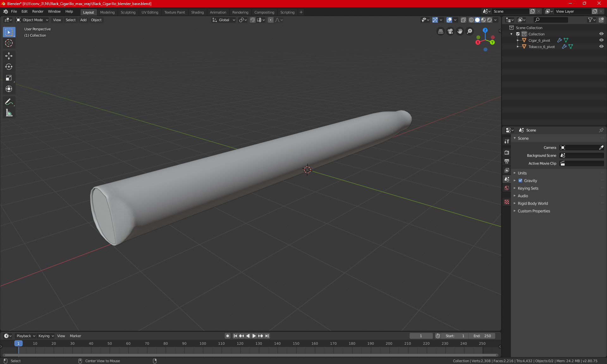The height and width of the screenshot is (364, 607).
Task: Toggle the Gravity checkbox
Action: click(x=520, y=181)
